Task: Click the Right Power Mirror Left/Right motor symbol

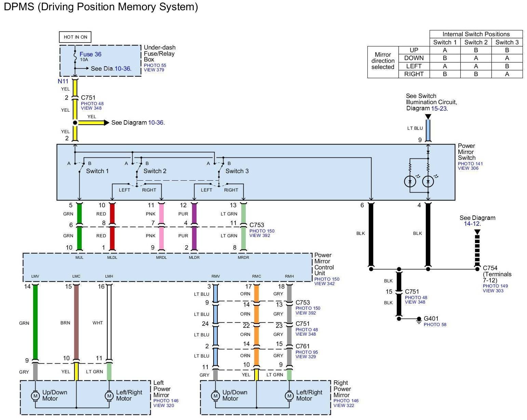Action: [x=289, y=396]
